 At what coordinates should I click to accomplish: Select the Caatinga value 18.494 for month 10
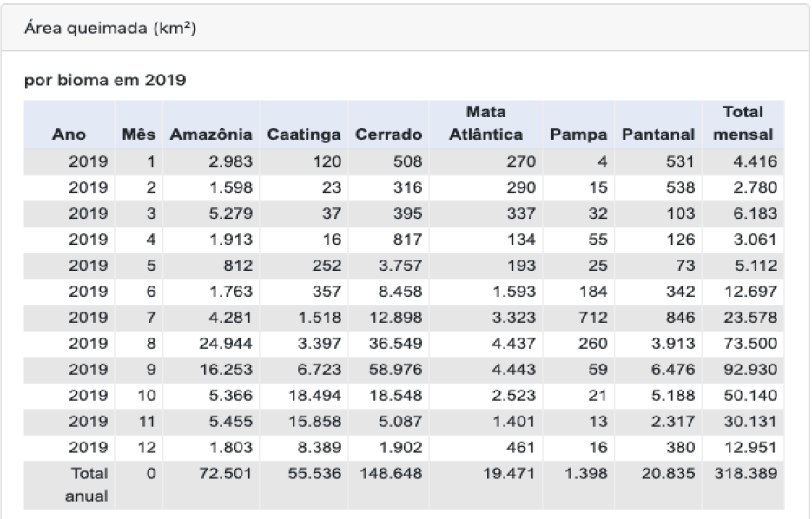tap(315, 396)
